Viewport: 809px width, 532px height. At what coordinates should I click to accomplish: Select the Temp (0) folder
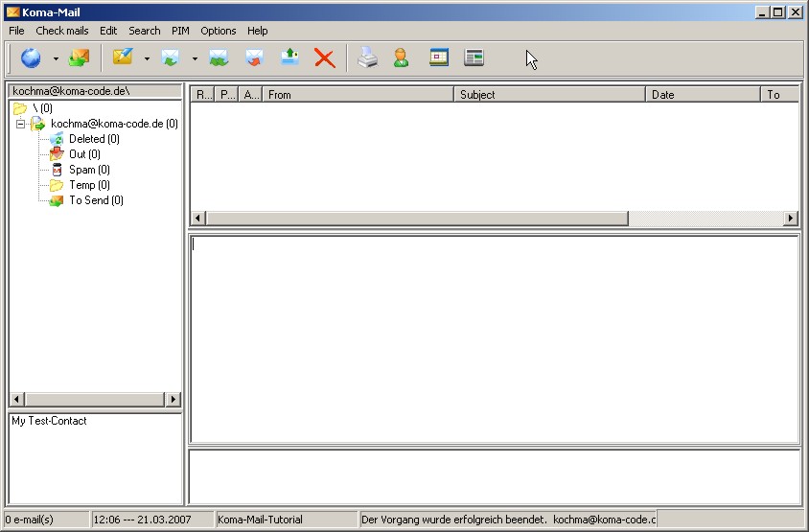pyautogui.click(x=89, y=185)
